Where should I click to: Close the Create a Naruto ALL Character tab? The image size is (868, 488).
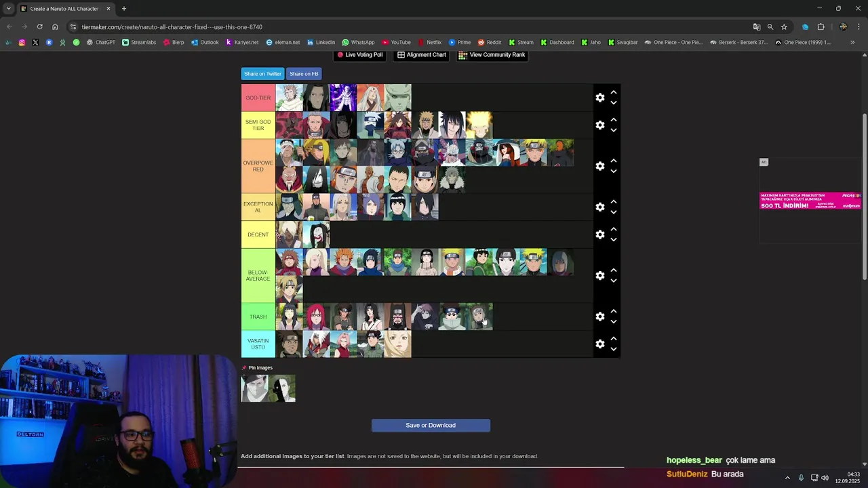tap(108, 9)
